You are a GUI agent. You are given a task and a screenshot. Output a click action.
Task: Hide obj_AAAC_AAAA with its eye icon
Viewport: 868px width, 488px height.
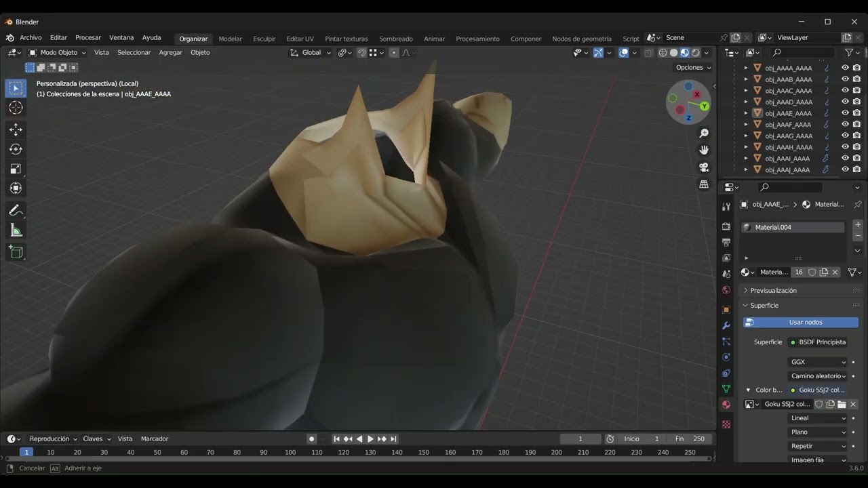pos(846,90)
